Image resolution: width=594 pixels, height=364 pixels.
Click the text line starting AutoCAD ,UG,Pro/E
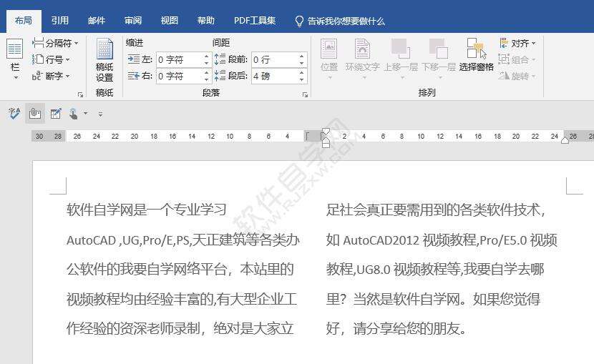(x=183, y=240)
